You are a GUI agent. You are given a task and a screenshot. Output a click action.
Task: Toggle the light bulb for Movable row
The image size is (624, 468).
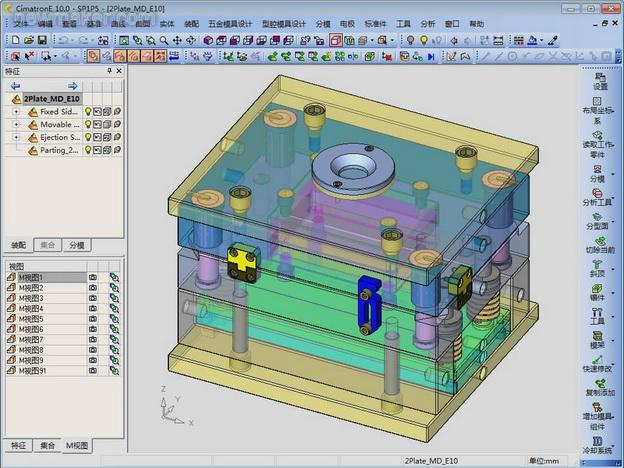point(88,125)
